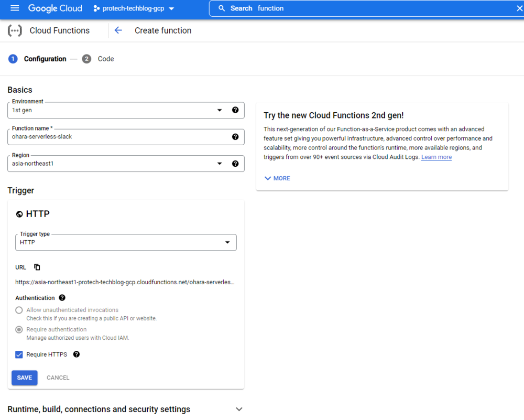The width and height of the screenshot is (524, 420).
Task: Click help icon beside Authentication label
Action: [62, 298]
